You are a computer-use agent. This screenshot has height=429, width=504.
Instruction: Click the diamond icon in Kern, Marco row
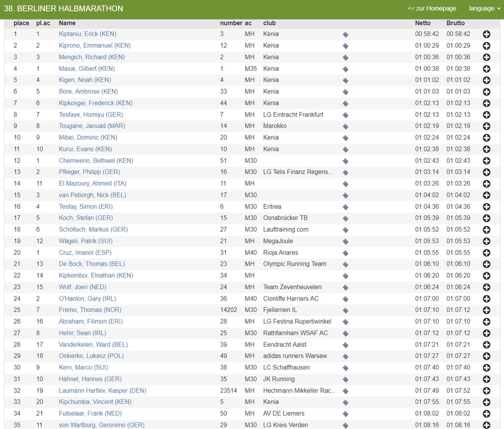tap(346, 368)
